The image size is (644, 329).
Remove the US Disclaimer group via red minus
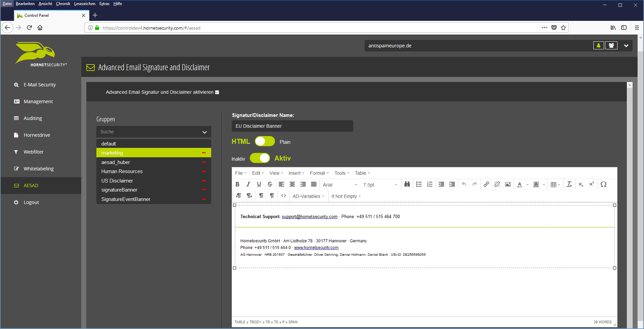pos(204,181)
